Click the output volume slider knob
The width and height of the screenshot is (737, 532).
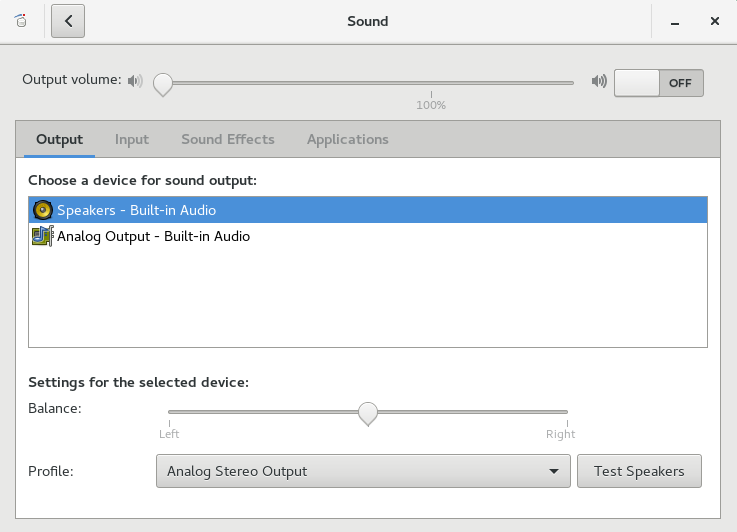click(x=162, y=85)
